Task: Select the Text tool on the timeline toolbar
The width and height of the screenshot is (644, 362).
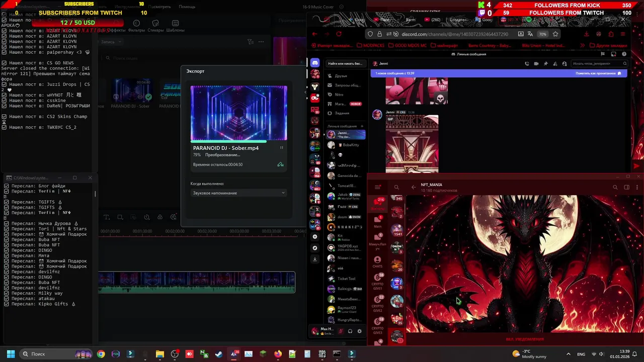Action: (107, 217)
